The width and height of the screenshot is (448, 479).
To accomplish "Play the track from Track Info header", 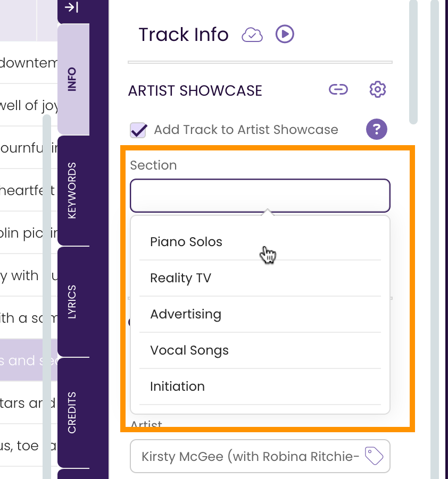I will 285,34.
